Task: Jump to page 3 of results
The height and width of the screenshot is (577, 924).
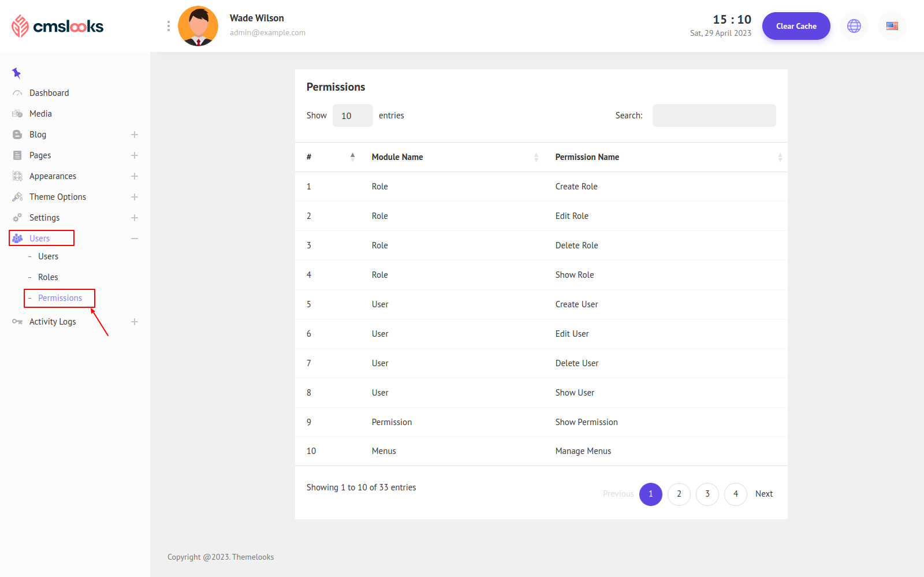Action: tap(707, 494)
